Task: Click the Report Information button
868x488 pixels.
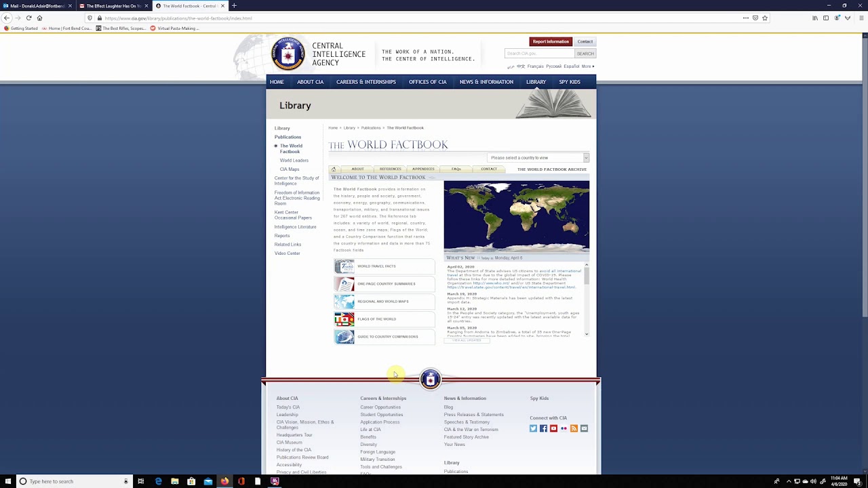Action: [551, 41]
